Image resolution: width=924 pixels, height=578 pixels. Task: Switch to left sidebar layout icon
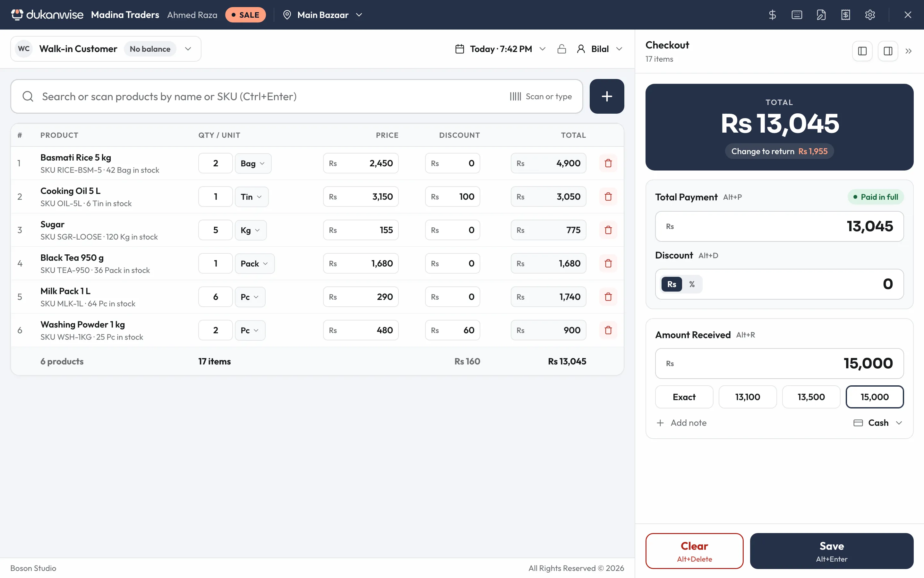point(862,51)
